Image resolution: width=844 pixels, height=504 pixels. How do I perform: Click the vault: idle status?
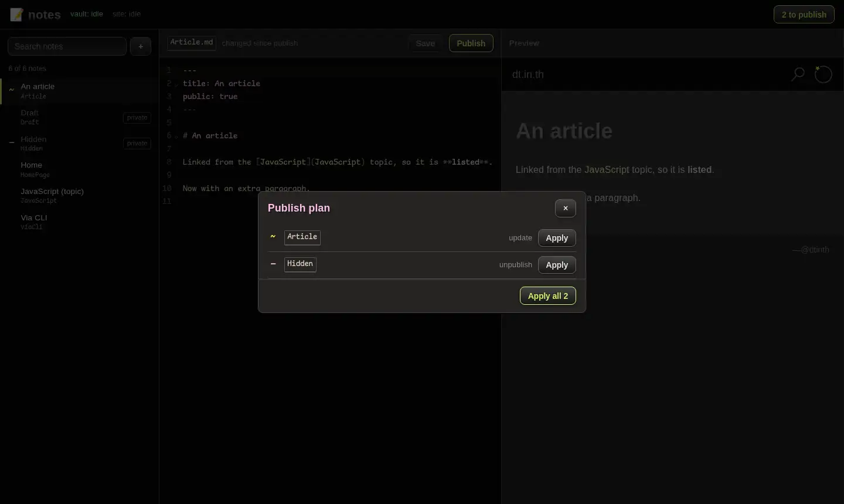87,14
